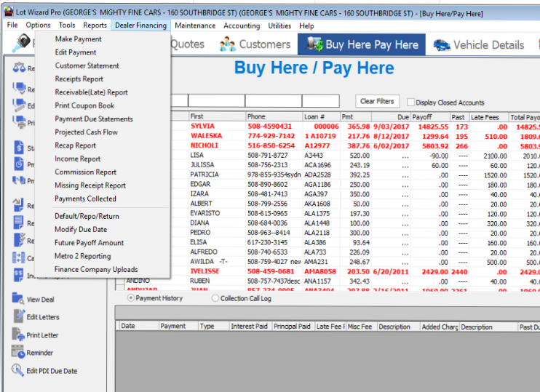Open the Tools menu
This screenshot has width=540, height=392.
coord(67,25)
